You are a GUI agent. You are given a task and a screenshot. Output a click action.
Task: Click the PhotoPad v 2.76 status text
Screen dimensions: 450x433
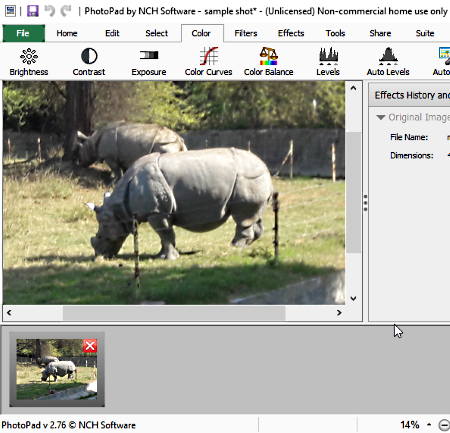68,425
